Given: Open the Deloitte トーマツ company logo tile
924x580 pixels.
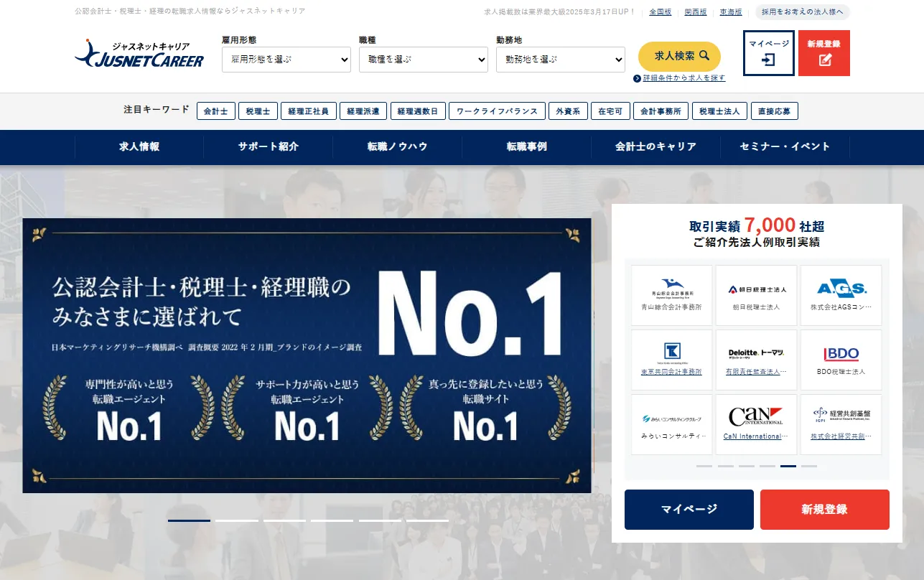Looking at the screenshot, I should tap(756, 360).
